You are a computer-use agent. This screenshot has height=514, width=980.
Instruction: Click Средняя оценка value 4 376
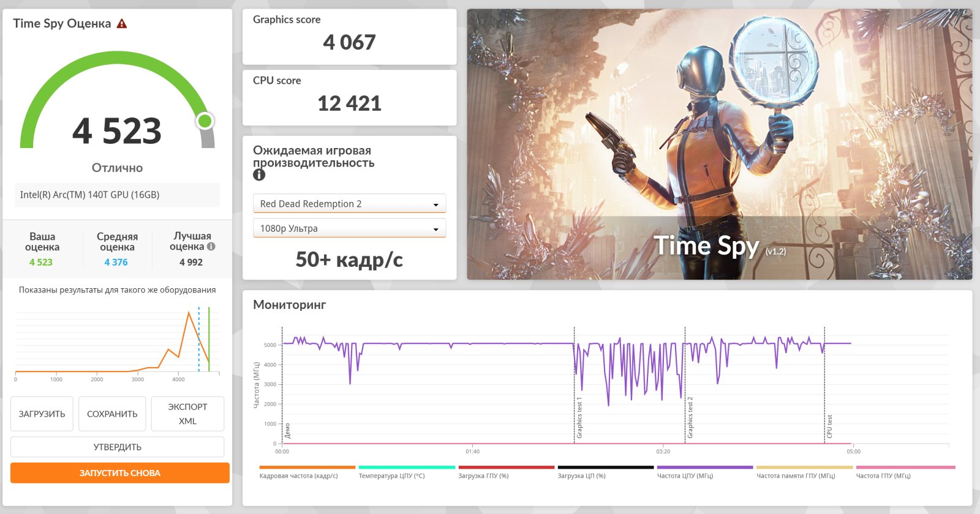116,262
